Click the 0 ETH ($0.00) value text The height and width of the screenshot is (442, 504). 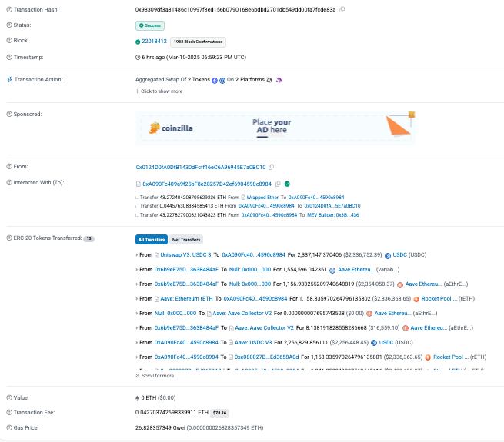159,397
